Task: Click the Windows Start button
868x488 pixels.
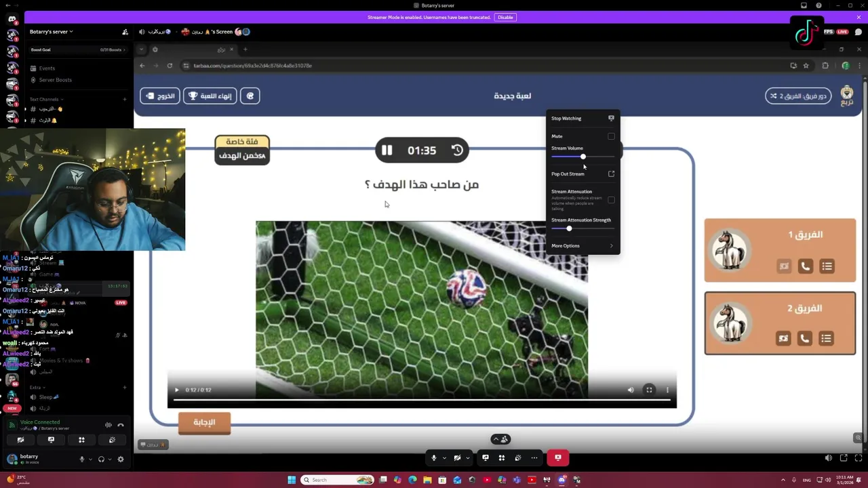Action: tap(292, 480)
